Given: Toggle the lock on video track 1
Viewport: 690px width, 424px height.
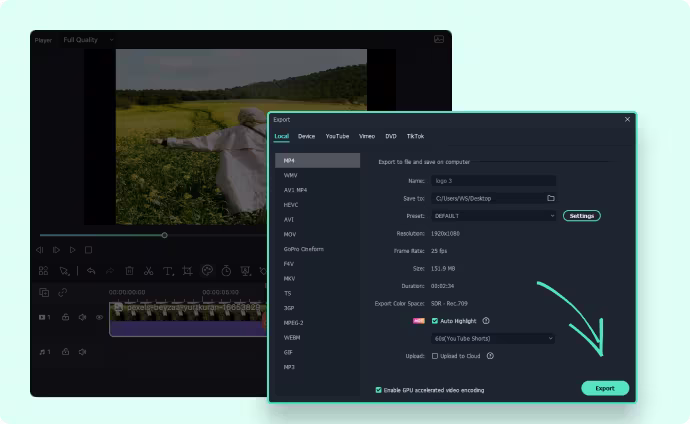Looking at the screenshot, I should click(x=66, y=317).
